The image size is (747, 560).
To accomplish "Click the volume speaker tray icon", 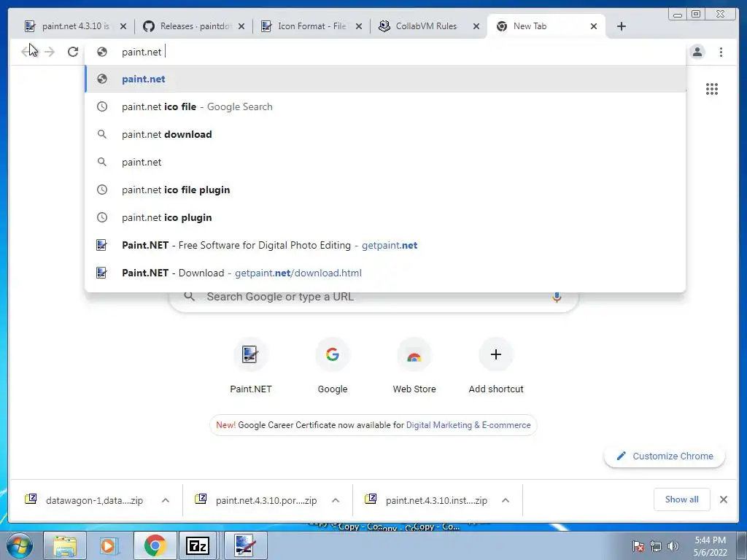I will 673,546.
